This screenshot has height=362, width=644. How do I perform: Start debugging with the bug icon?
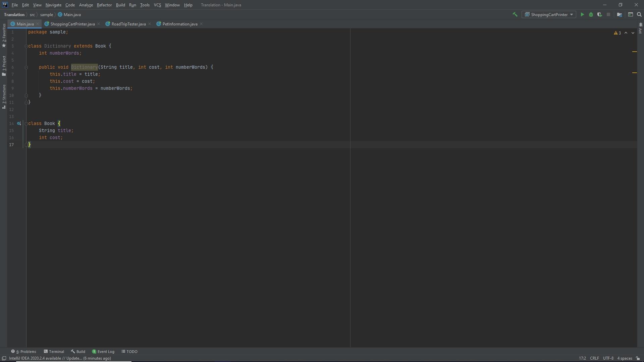pos(591,14)
